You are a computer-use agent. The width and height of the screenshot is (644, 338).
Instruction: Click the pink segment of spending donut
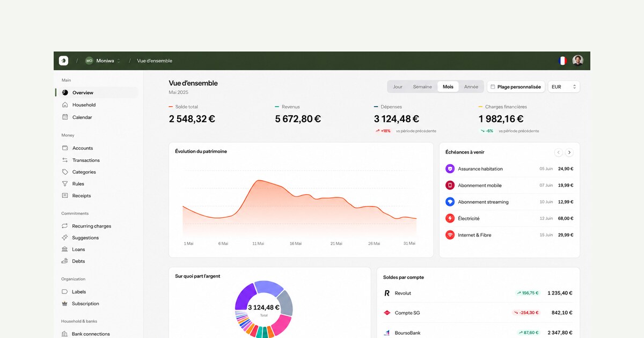282,325
